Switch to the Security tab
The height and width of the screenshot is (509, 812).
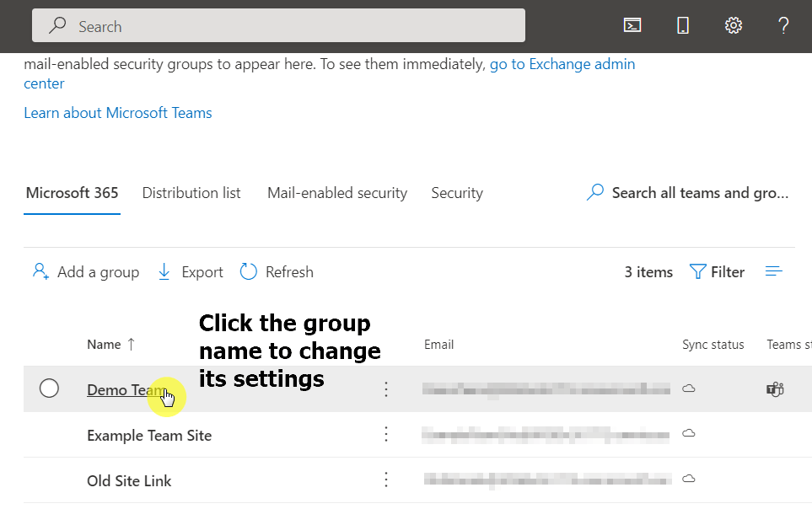(x=457, y=193)
